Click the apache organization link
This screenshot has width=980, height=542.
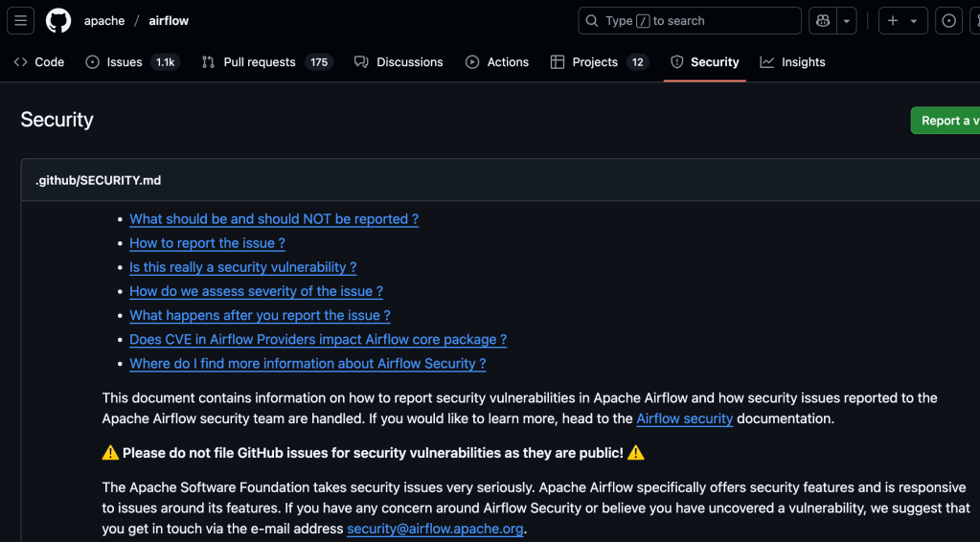coord(104,20)
